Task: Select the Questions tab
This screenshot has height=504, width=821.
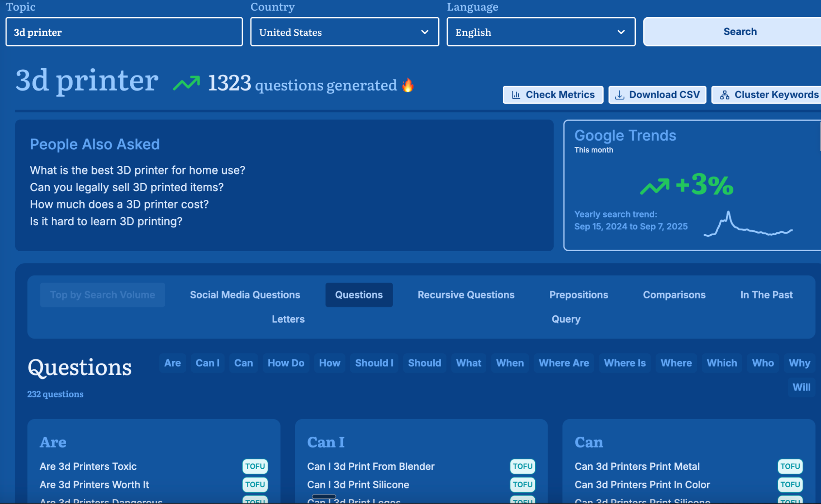Action: coord(359,295)
